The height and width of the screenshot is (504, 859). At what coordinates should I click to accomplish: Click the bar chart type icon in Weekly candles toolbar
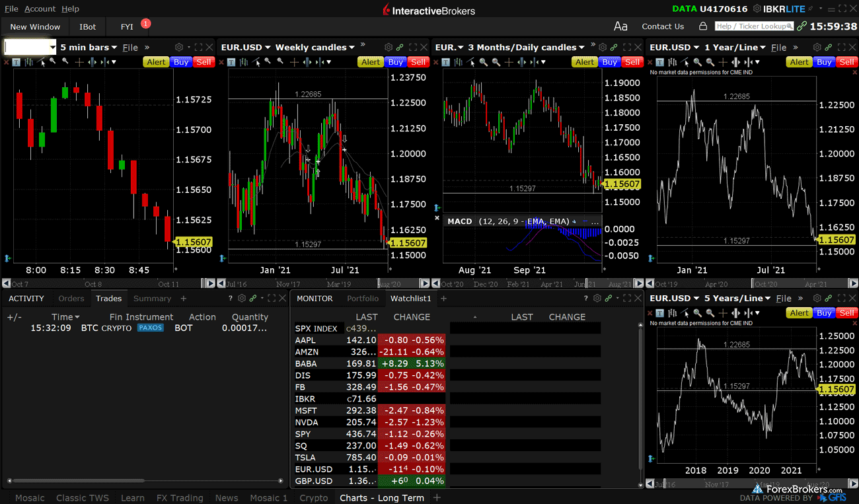pos(244,62)
